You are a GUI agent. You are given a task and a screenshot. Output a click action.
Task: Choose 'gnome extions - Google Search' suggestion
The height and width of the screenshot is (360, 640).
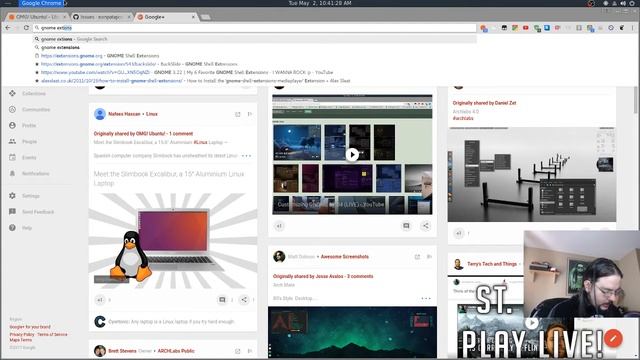[x=255, y=39]
